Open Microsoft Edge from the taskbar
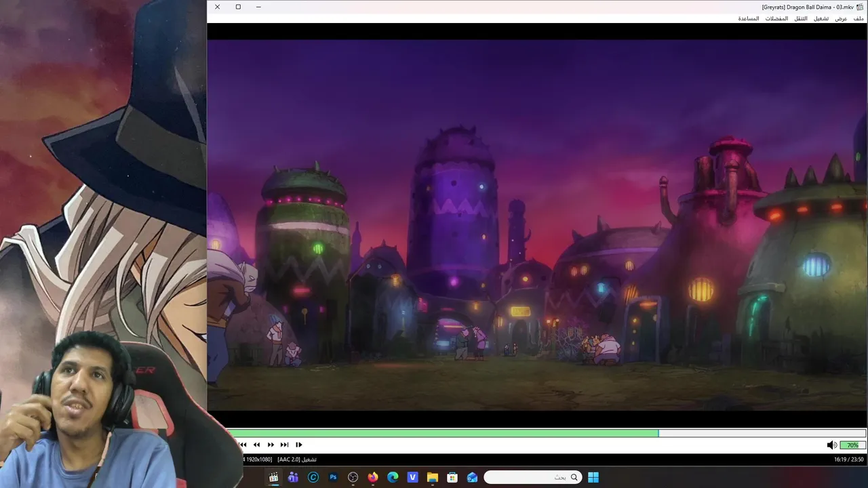 point(393,477)
